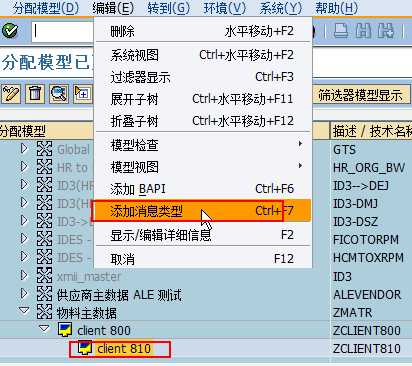
Task: Select the client 810 tree node
Action: (124, 349)
